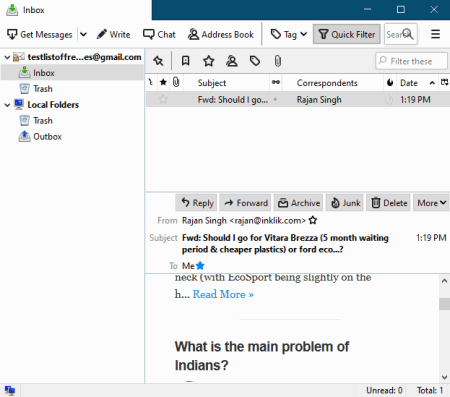Screen dimensions: 450x397
Task: Click column picker icon in message list header
Action: point(445,83)
